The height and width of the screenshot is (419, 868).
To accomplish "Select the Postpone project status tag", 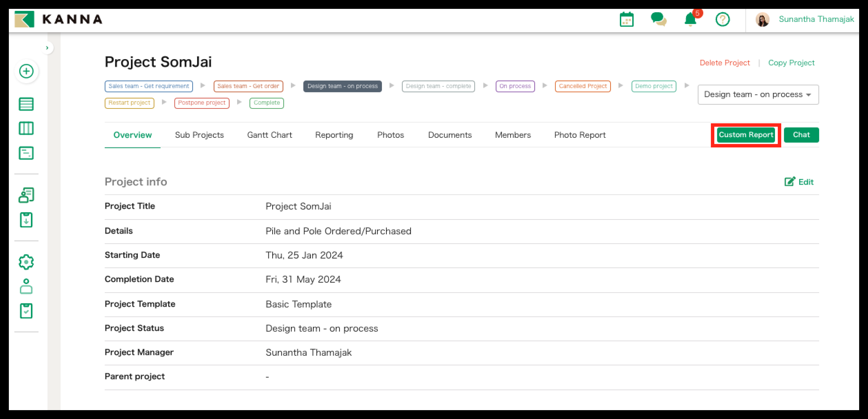I will point(201,103).
